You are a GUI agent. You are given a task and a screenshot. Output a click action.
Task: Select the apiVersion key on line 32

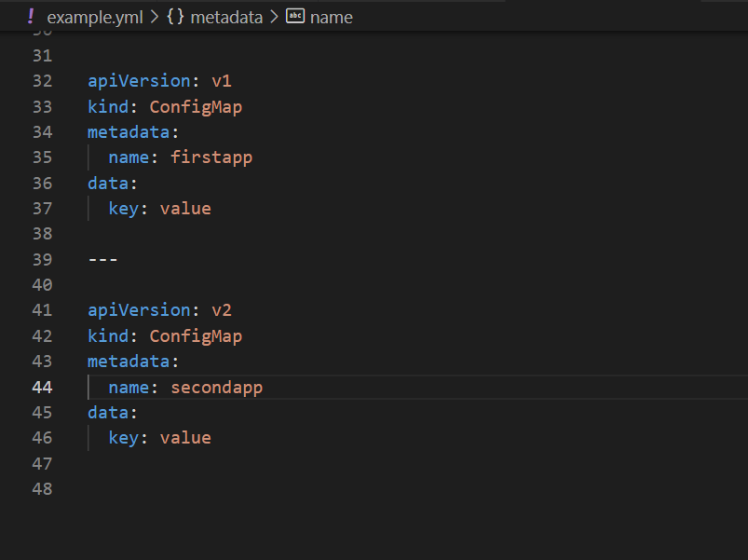click(x=139, y=81)
